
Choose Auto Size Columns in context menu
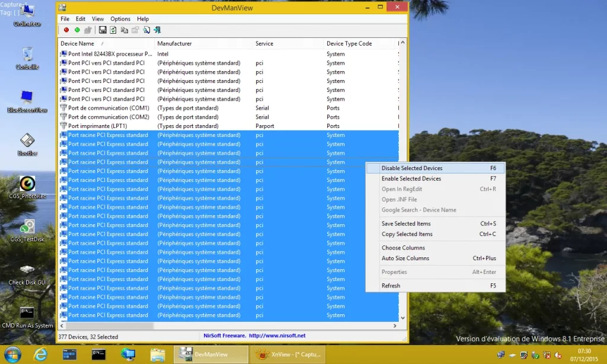pos(436,258)
